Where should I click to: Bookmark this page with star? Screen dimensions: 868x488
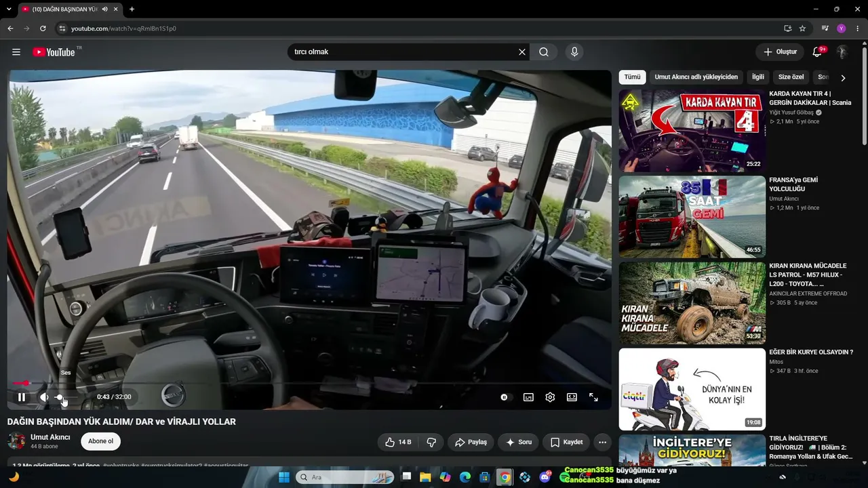(802, 28)
